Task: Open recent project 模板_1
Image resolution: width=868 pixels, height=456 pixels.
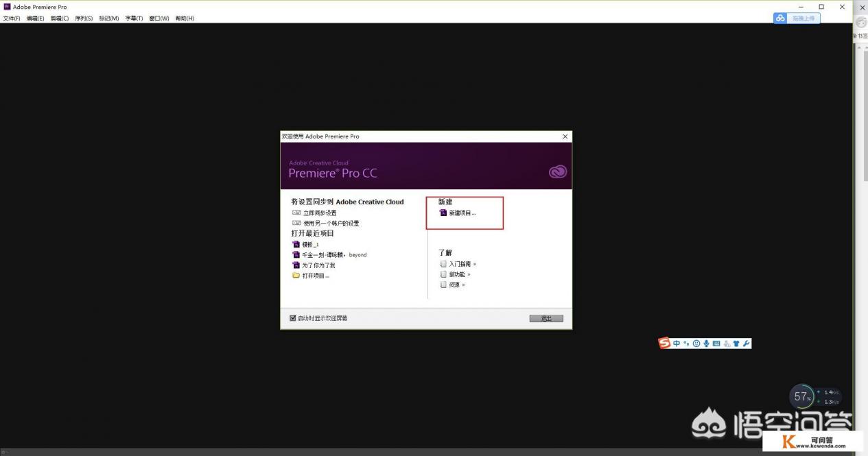Action: pyautogui.click(x=310, y=244)
